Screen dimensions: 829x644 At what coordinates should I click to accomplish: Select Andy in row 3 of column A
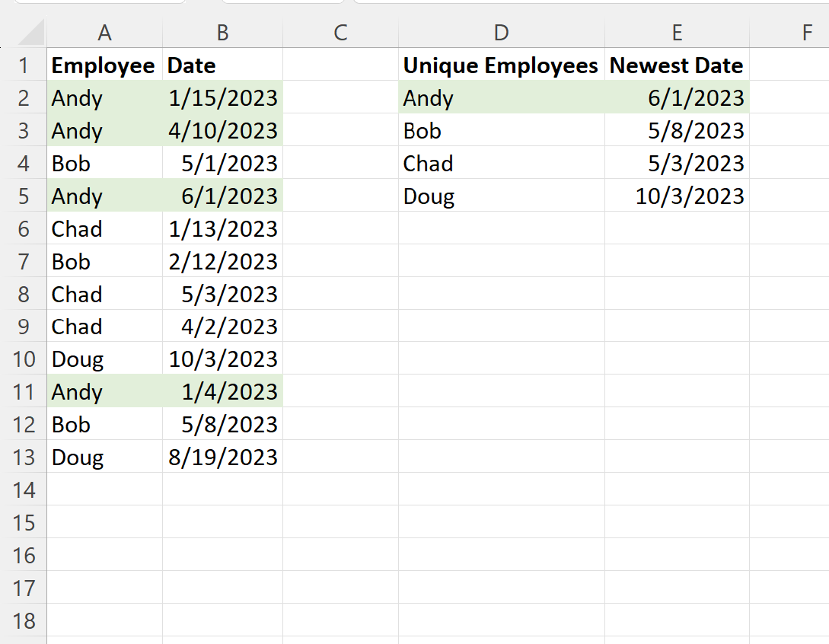105,131
